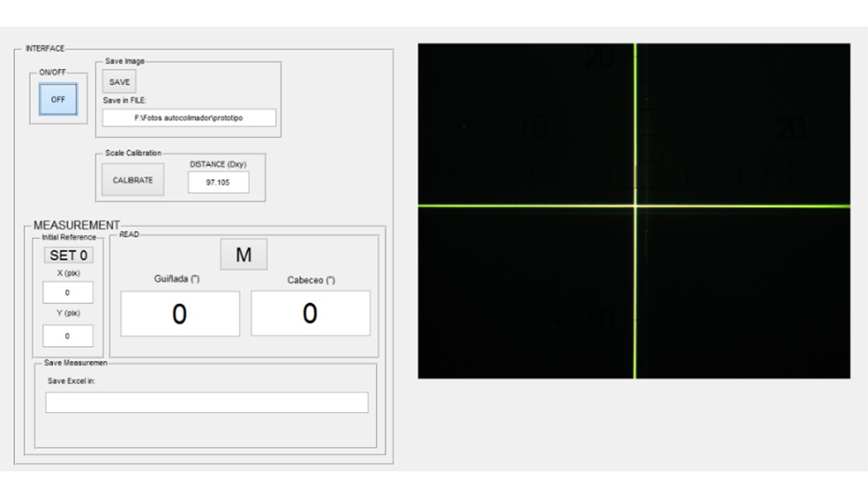Click the Guiñada reading box
Screen dimensions: 868x489
click(x=180, y=313)
